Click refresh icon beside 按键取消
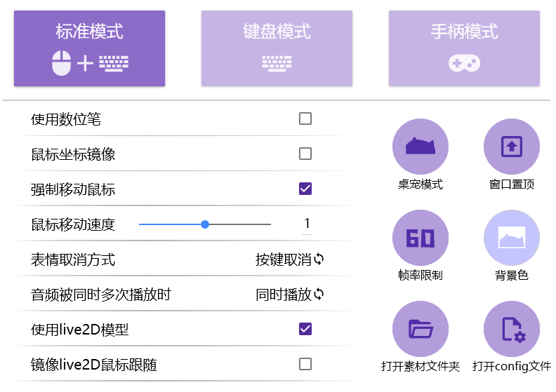This screenshot has width=556, height=392. [319, 259]
